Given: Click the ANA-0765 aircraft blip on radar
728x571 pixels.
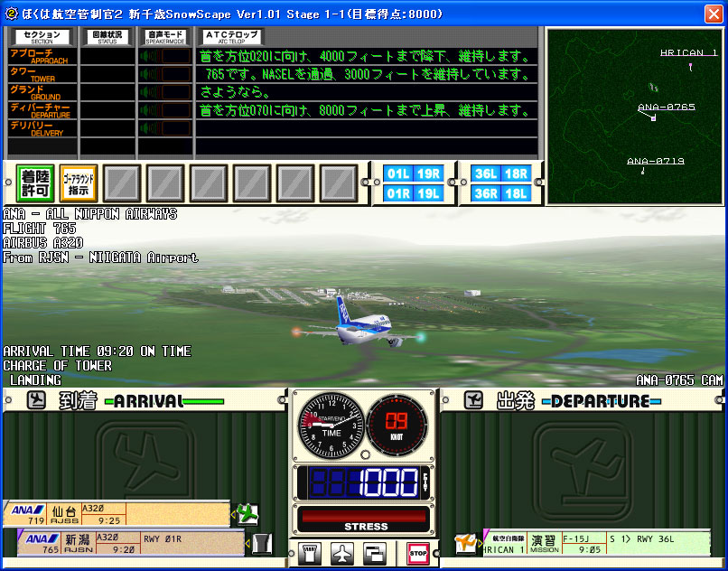Looking at the screenshot, I should [x=653, y=119].
